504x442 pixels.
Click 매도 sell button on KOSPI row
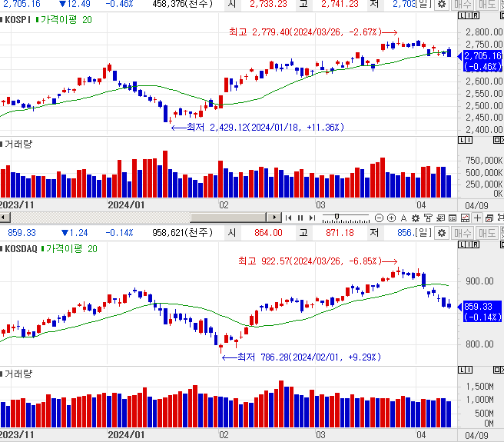click(x=487, y=4)
